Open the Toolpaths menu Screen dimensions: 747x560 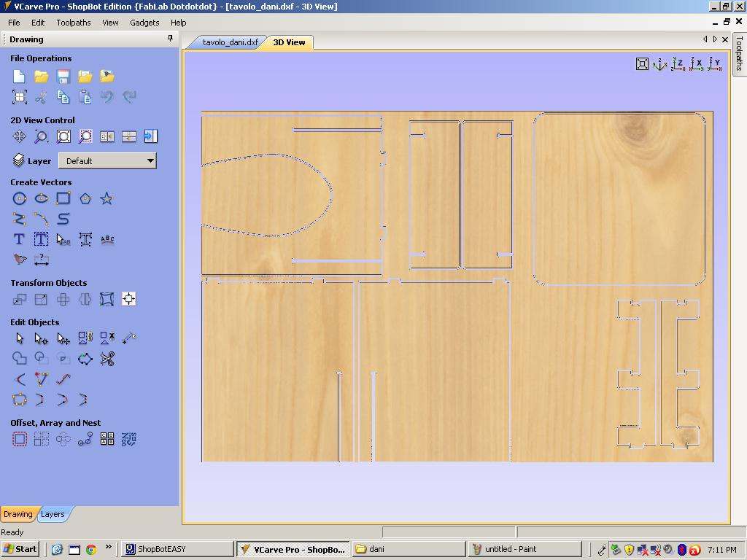coord(74,23)
